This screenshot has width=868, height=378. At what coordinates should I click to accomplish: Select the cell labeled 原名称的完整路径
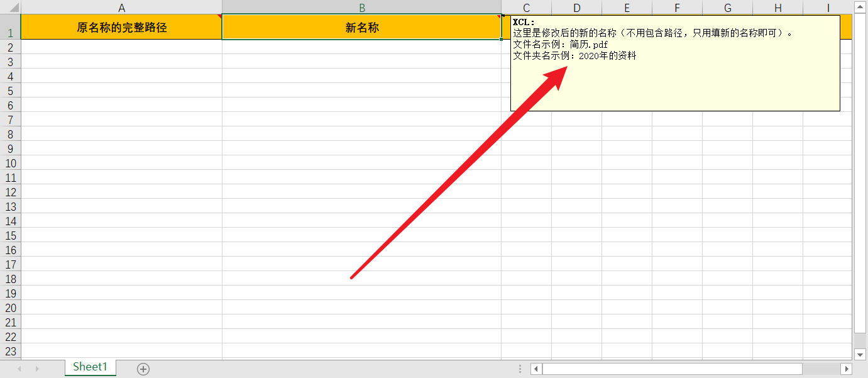coord(121,28)
